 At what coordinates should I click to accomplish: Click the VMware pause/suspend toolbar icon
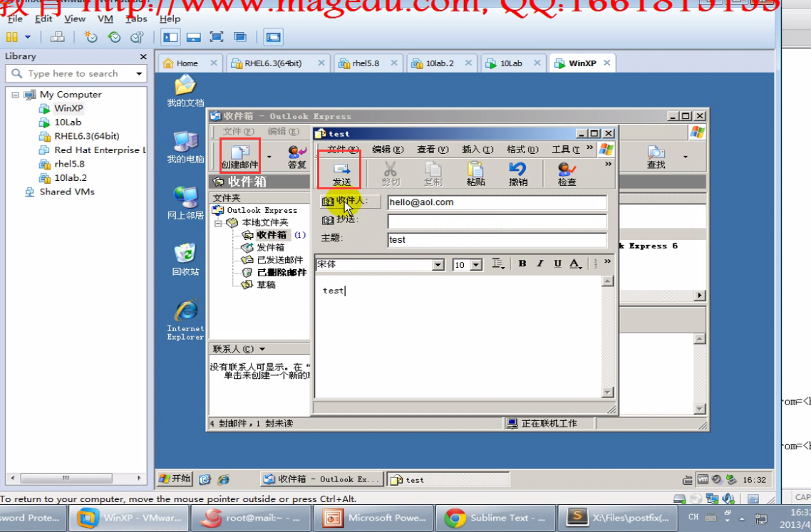click(x=12, y=37)
